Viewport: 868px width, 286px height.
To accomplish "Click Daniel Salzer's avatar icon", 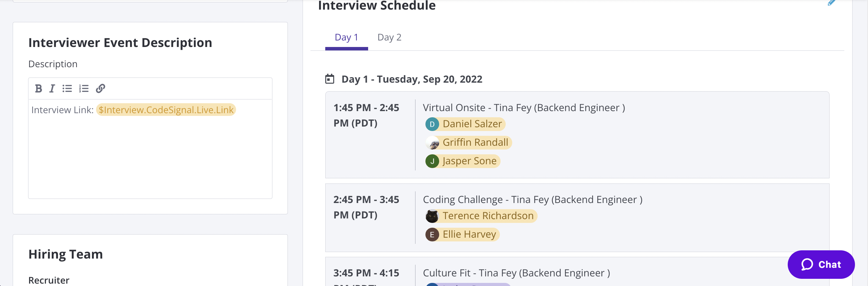I will pyautogui.click(x=432, y=124).
